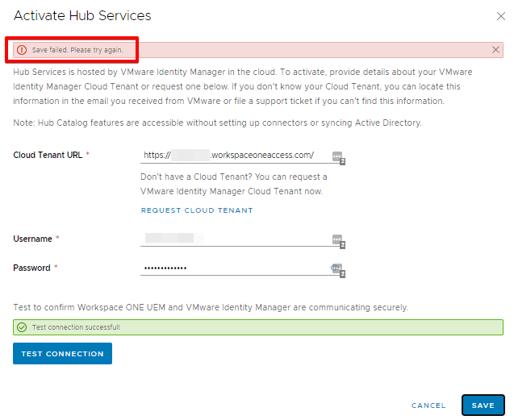Click the 'Note: Hub Catalog features' paragraph
This screenshot has width=514, height=420.
pos(217,123)
